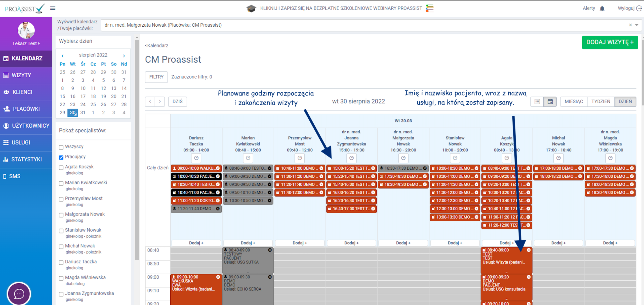Click the Wyloguj logout icon
Viewport: 644px width, 305px height.
point(639,8)
